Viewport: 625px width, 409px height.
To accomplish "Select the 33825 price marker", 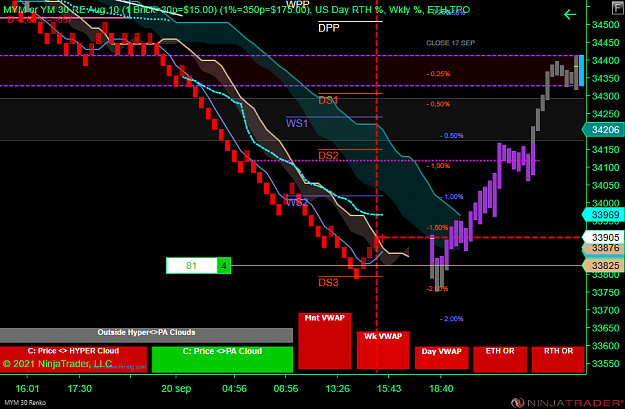I will 603,265.
